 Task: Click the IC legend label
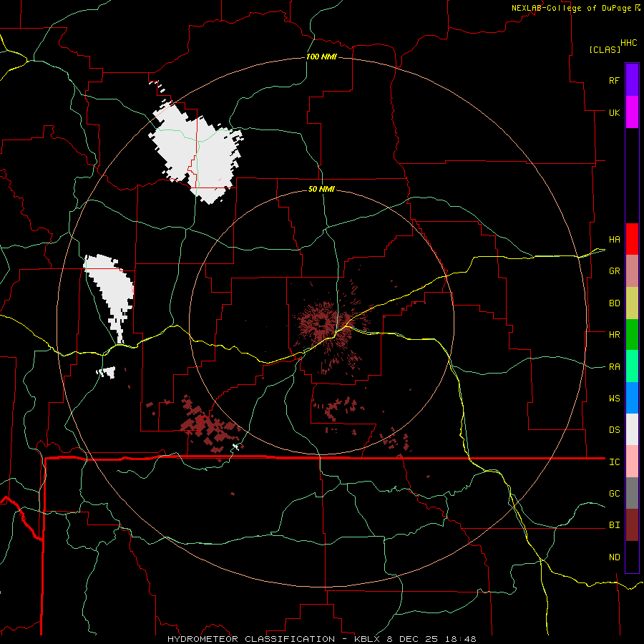click(x=614, y=462)
